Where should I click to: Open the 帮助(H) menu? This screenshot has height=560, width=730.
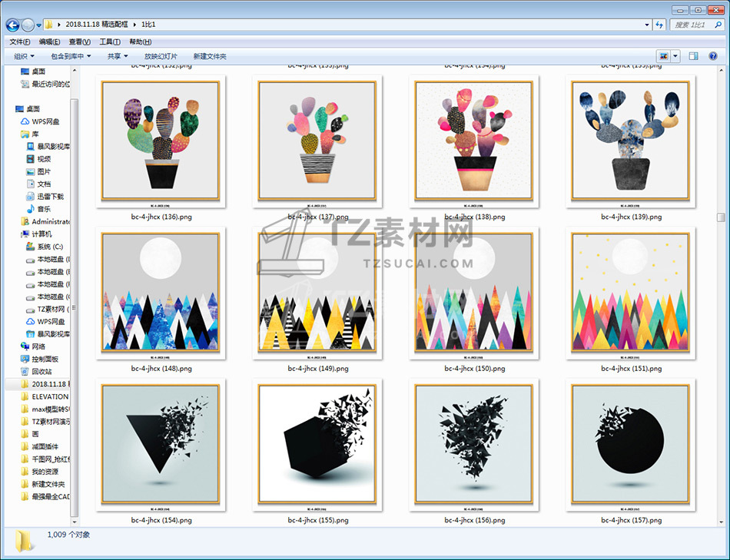(x=140, y=42)
